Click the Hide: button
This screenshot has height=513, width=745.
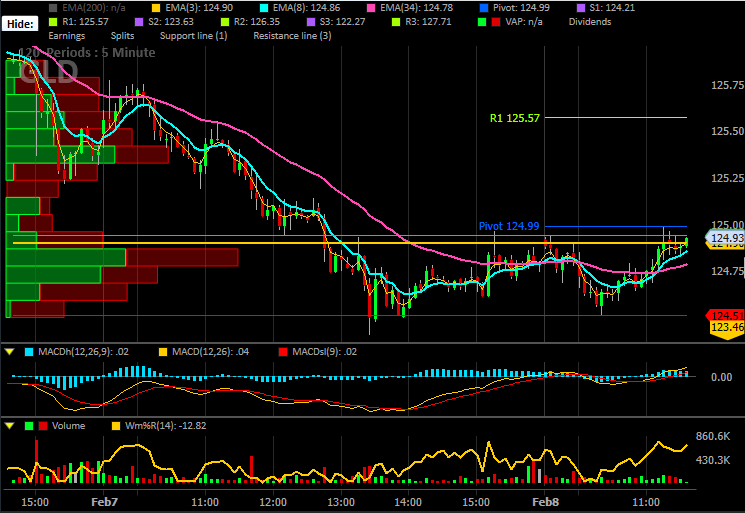(20, 24)
